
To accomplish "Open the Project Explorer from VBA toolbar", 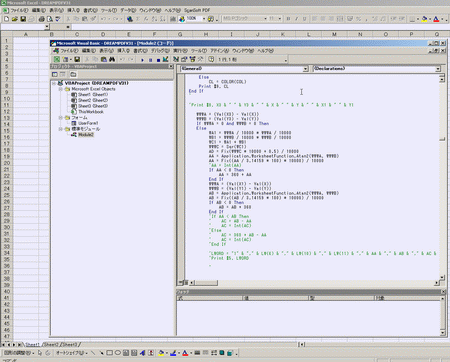I will pos(176,59).
